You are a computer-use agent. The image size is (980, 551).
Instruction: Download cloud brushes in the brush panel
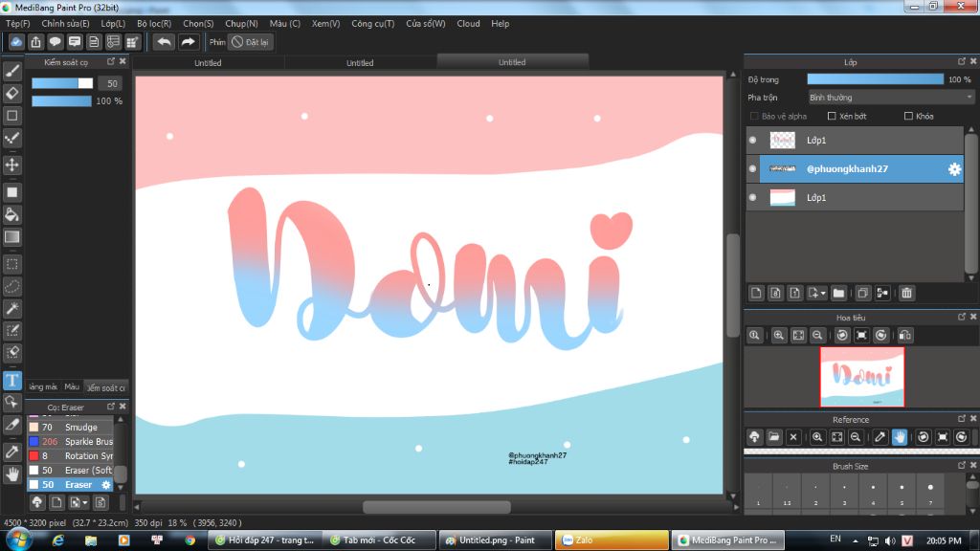pos(37,502)
